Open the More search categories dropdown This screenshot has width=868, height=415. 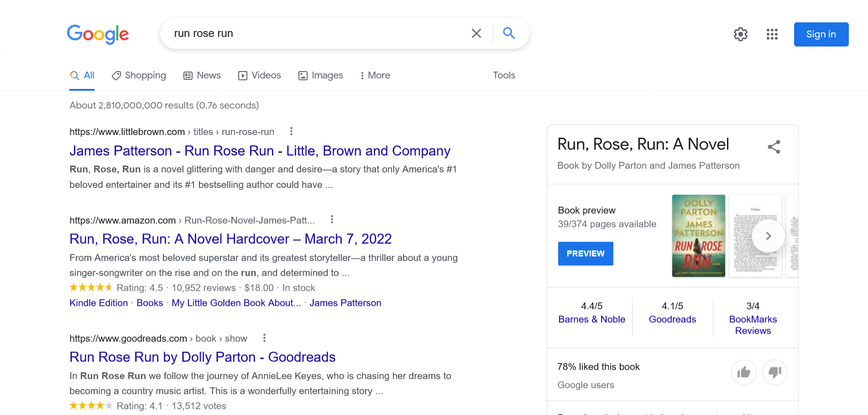[375, 75]
